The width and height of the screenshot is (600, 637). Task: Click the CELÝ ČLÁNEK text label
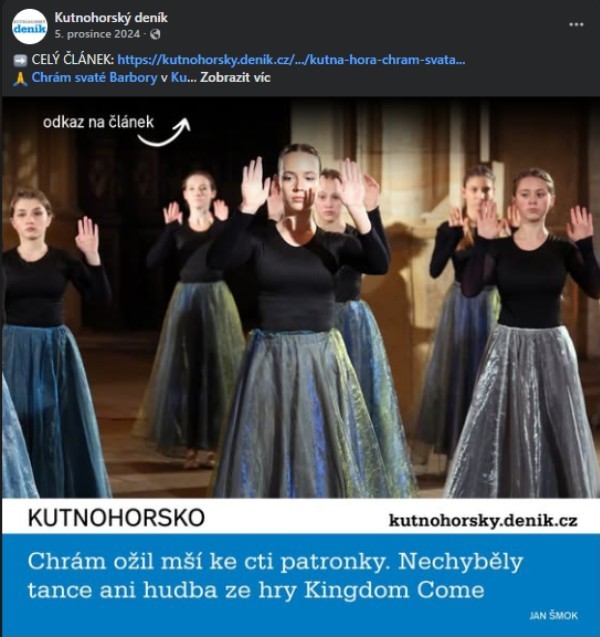point(73,60)
